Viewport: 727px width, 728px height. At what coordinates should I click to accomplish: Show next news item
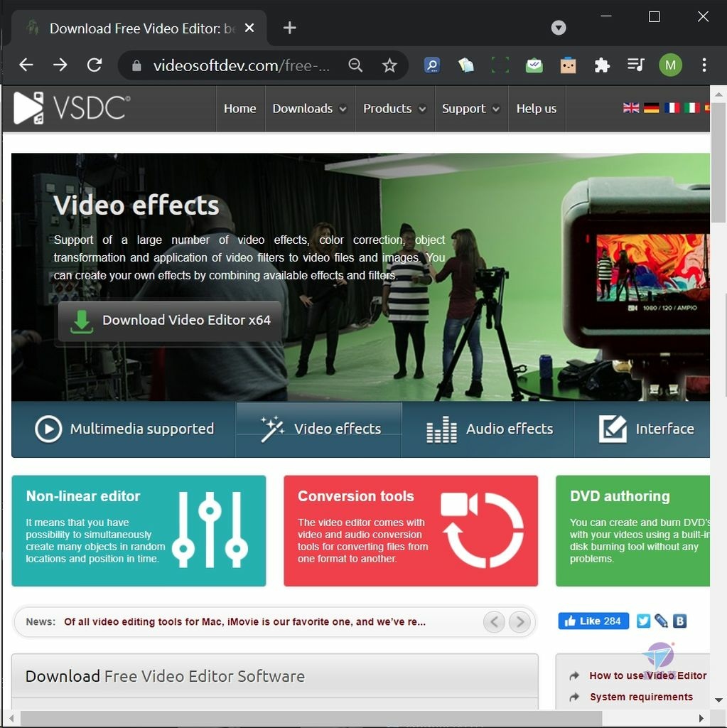519,621
